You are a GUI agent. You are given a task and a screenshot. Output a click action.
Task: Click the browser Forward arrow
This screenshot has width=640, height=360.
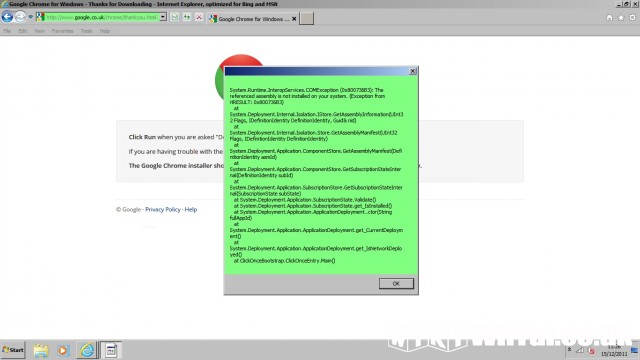click(20, 17)
